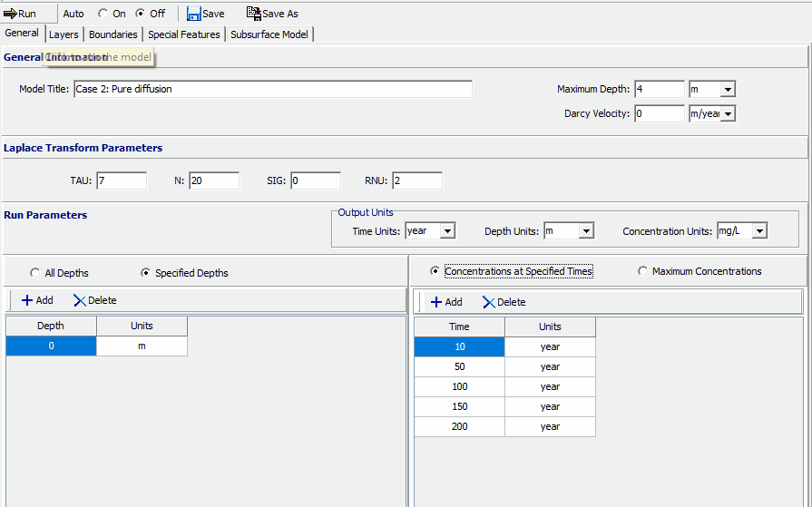Expand the Darcy Velocity units dropdown
This screenshot has width=812, height=507.
pyautogui.click(x=727, y=113)
